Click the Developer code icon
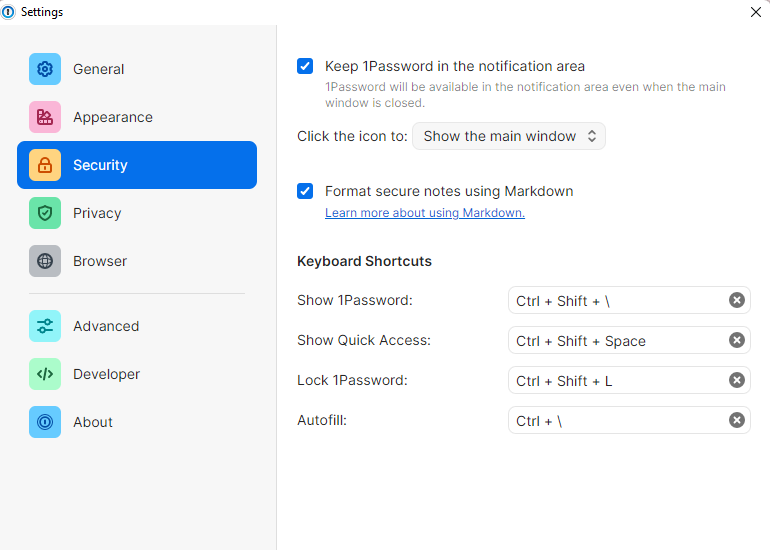770x550 pixels. pyautogui.click(x=45, y=374)
